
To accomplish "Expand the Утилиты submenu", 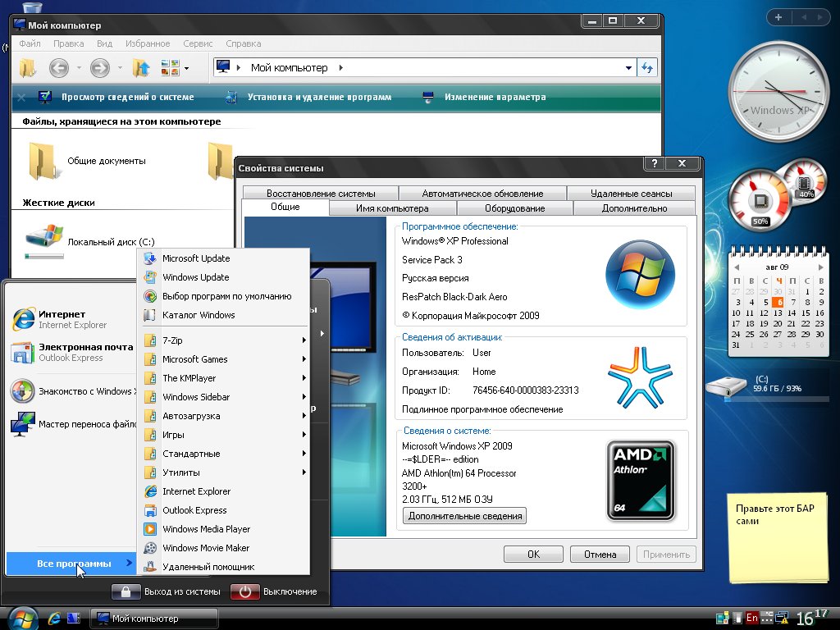I will (x=223, y=472).
